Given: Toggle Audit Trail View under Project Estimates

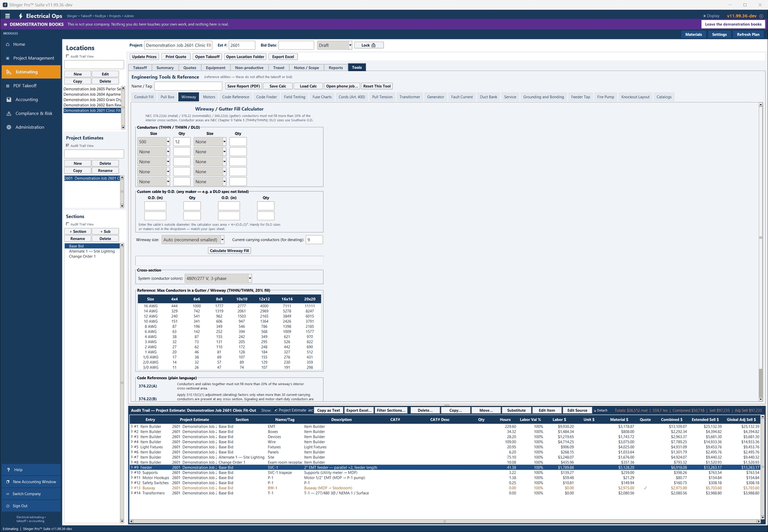Looking at the screenshot, I should coord(68,145).
